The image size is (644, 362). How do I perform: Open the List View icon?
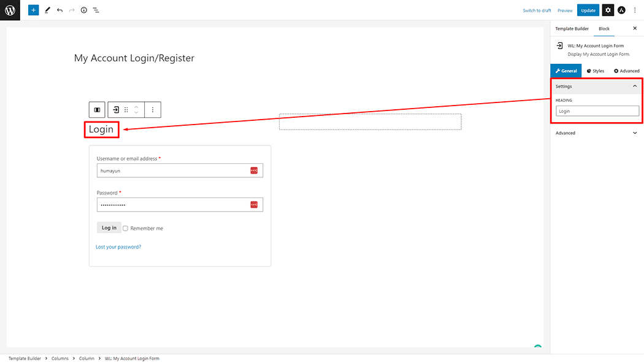96,10
